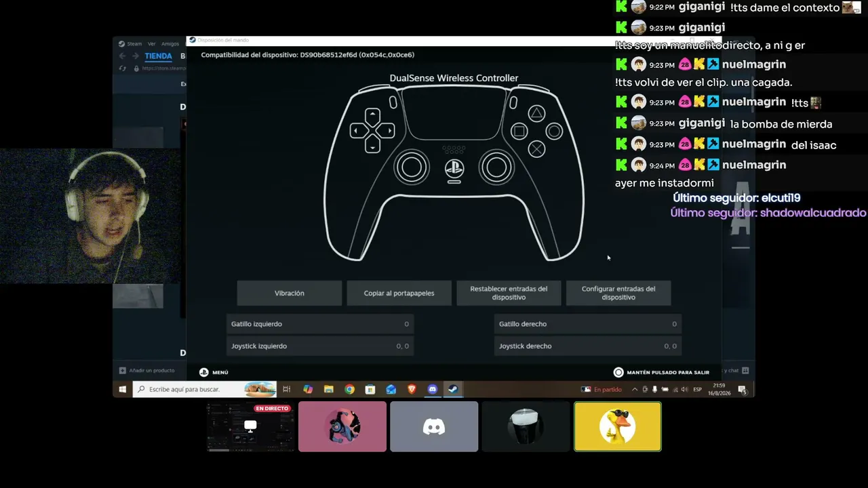Open Task View on the taskbar
The width and height of the screenshot is (868, 488).
click(x=287, y=390)
